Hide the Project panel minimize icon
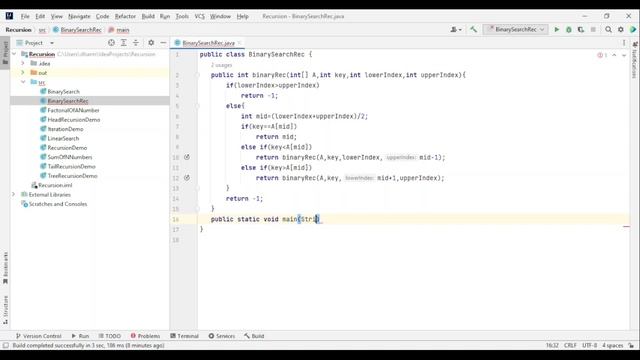 [x=163, y=42]
